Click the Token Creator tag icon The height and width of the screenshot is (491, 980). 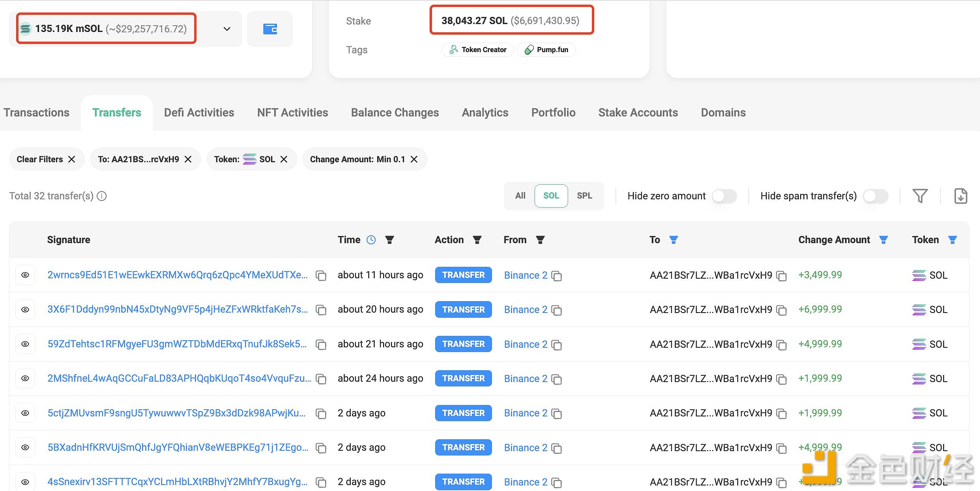453,49
